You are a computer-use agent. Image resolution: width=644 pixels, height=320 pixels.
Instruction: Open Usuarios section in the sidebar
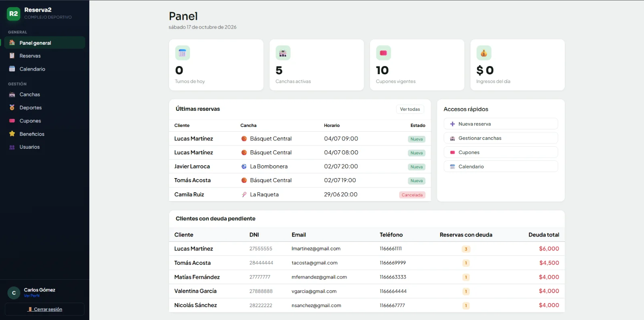[45, 147]
